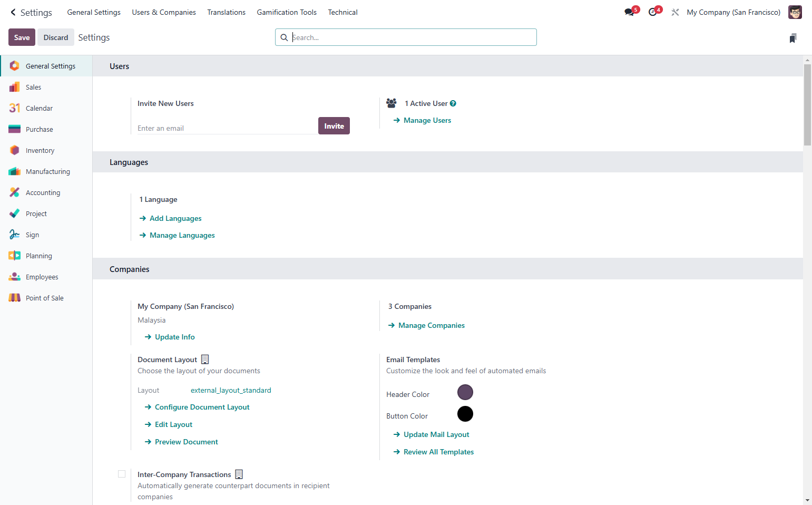This screenshot has height=505, width=812.
Task: Click into the settings Search box
Action: click(406, 37)
